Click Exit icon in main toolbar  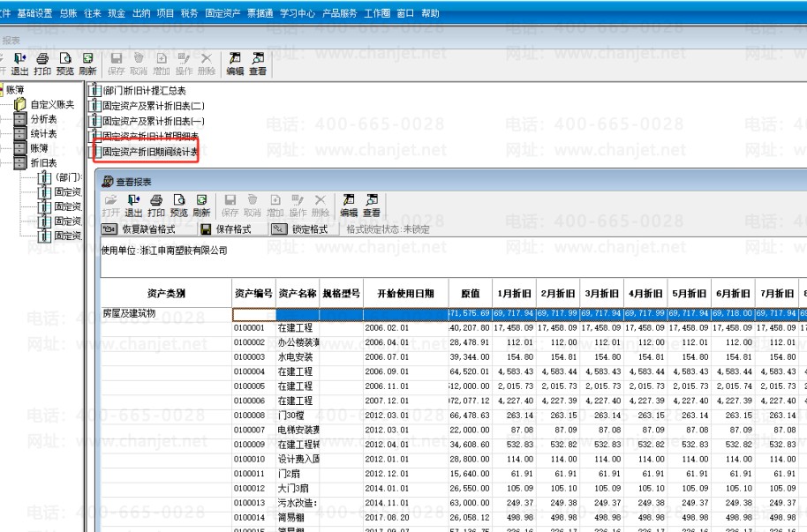coord(19,64)
